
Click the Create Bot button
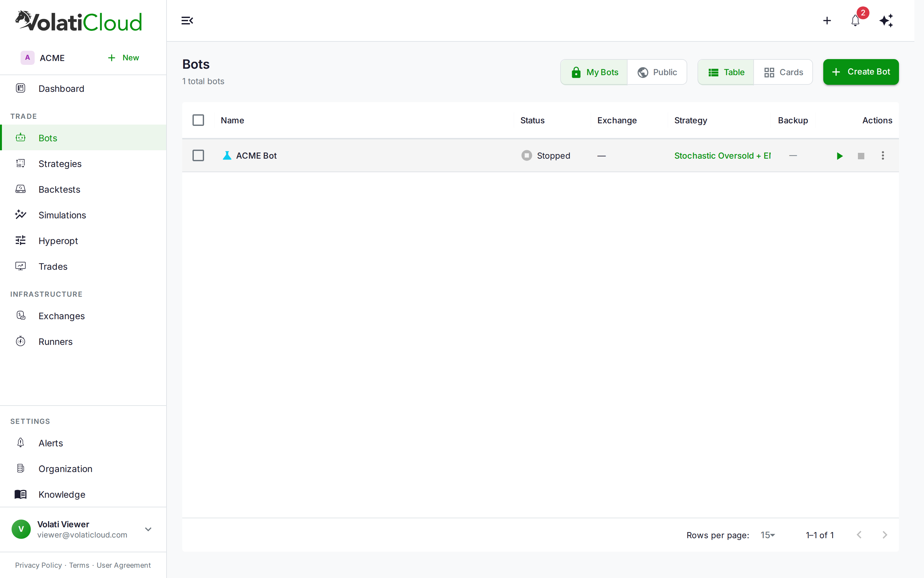860,72
